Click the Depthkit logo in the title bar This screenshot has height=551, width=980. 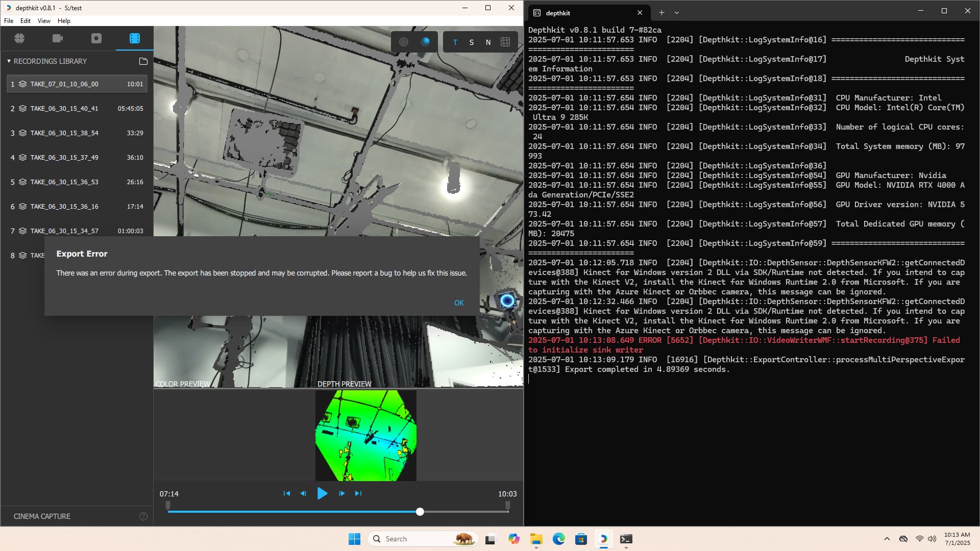[8, 8]
